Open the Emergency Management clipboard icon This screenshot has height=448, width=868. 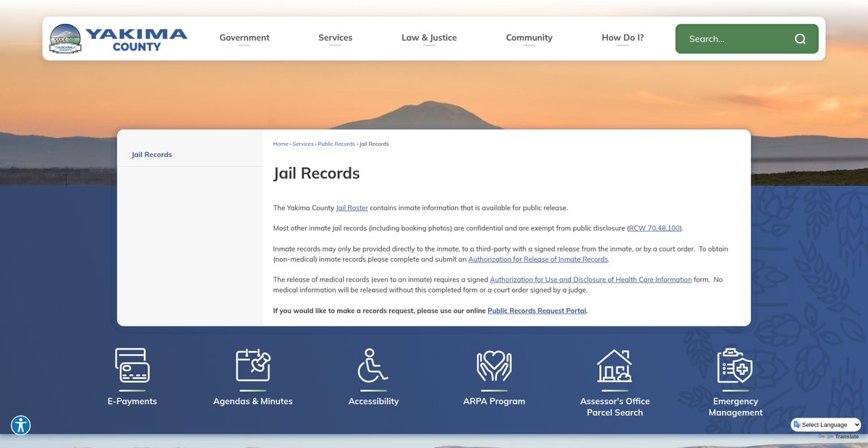click(736, 365)
